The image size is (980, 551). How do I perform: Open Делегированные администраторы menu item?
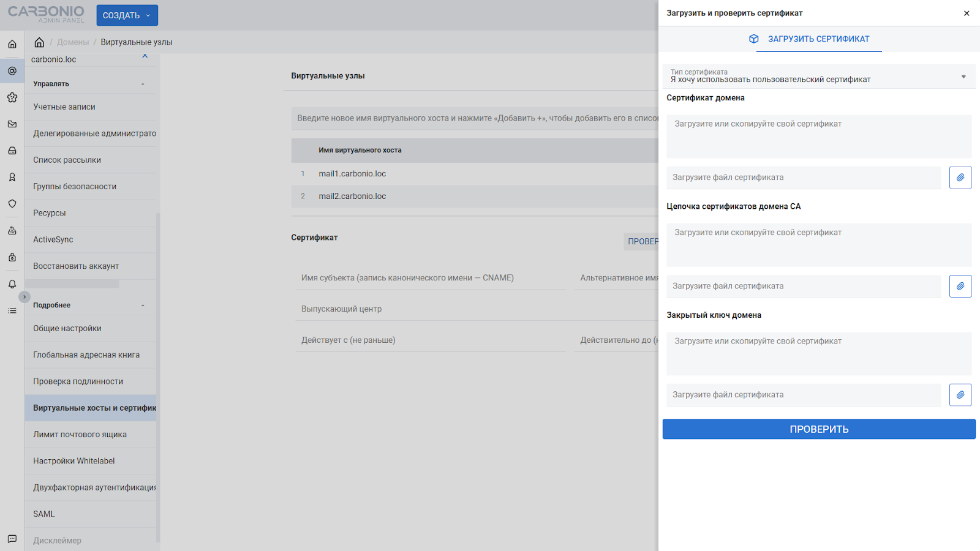tap(91, 133)
